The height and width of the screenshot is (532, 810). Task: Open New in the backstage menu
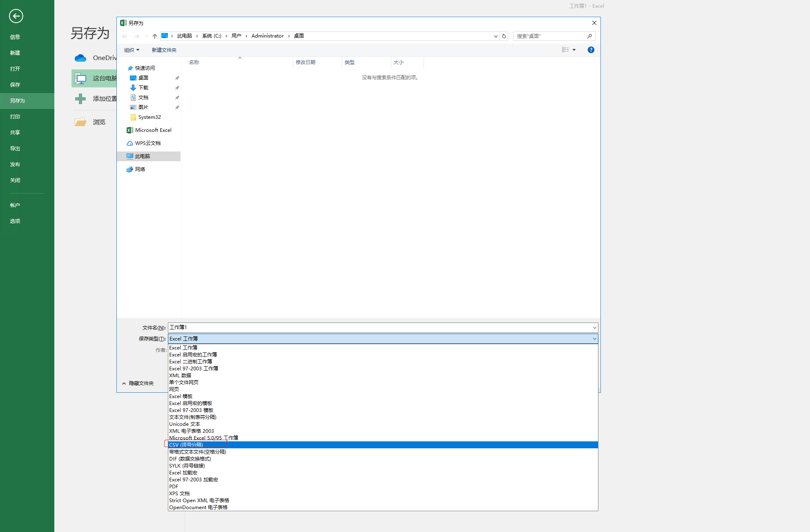coord(27,53)
